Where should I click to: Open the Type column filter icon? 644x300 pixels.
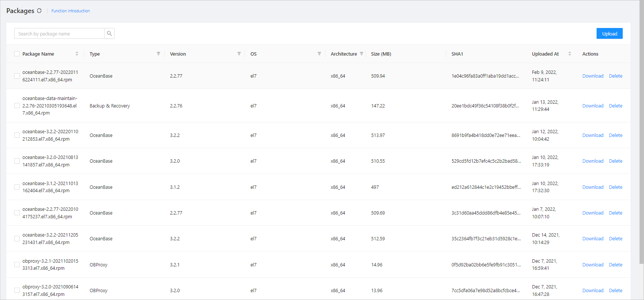(158, 54)
